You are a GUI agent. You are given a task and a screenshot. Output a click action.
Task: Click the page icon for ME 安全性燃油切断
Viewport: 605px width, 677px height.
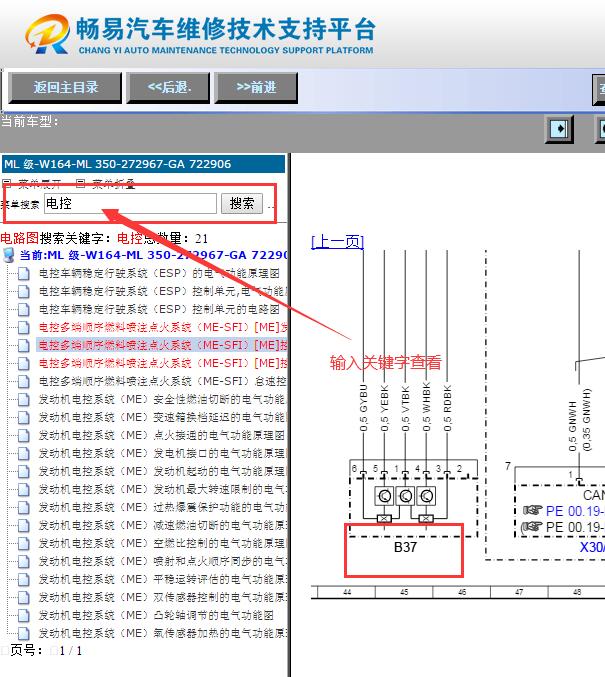click(x=23, y=399)
